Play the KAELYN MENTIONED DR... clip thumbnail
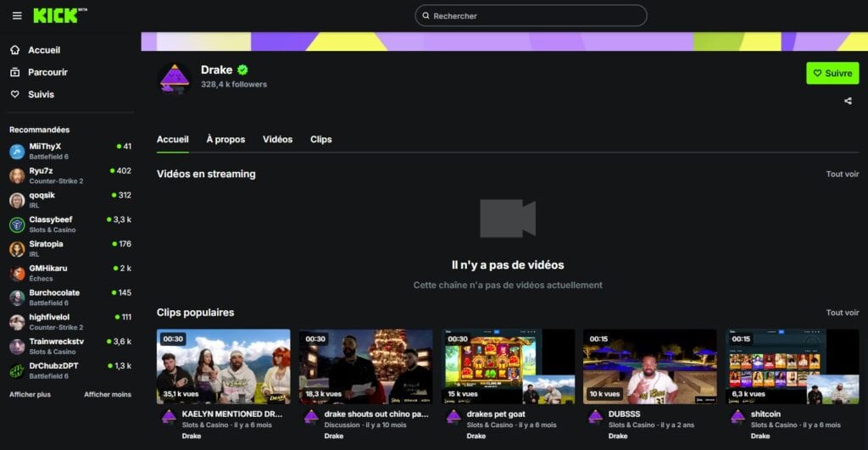 tap(223, 366)
